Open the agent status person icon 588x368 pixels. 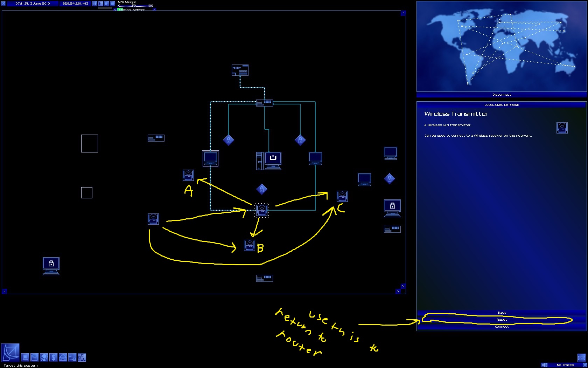click(44, 357)
